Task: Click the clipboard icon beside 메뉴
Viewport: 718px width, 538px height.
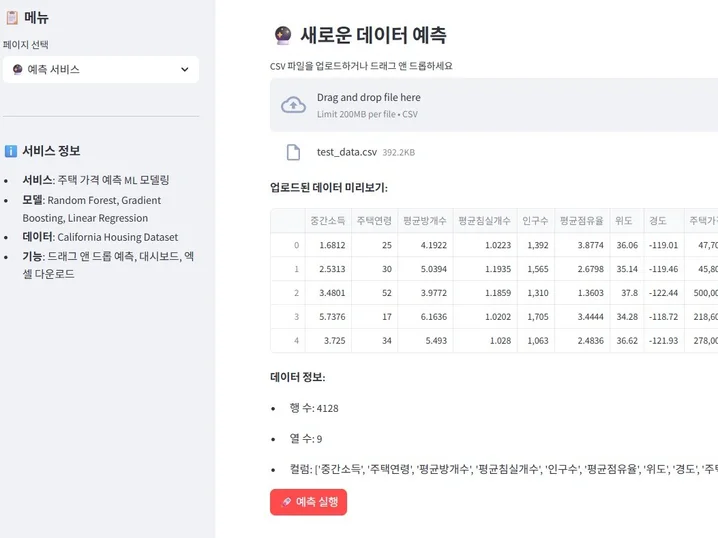Action: (x=11, y=18)
